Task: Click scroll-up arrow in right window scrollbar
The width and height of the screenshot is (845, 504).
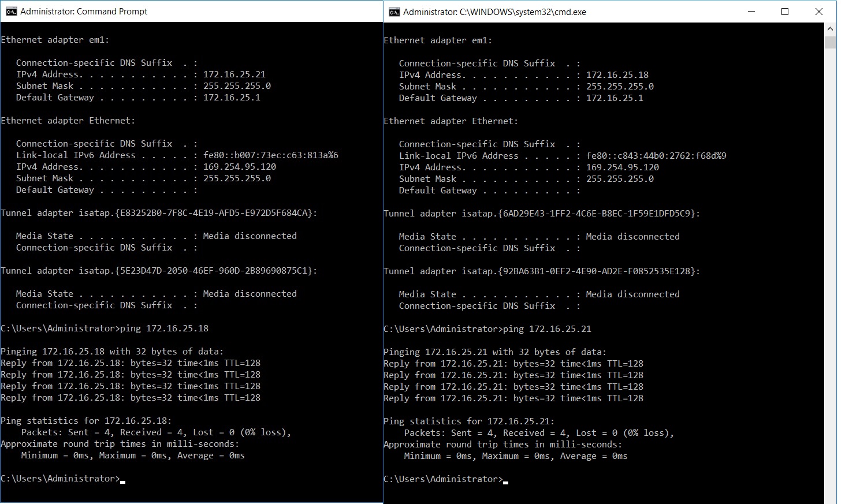Action: click(x=831, y=29)
